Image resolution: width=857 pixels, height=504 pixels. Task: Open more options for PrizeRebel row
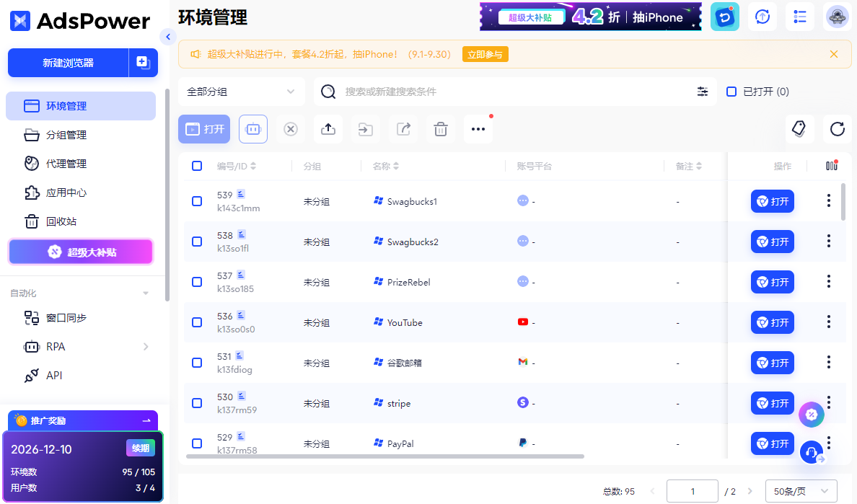coord(829,281)
